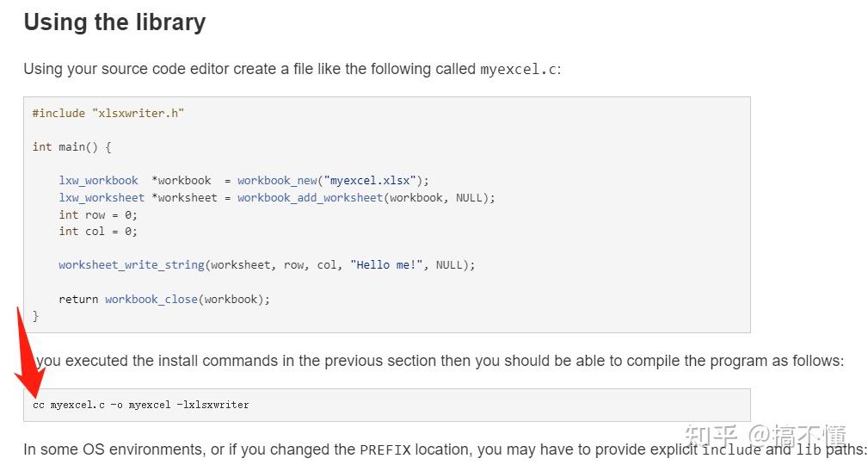Click the red arrow annotation
868x471 pixels.
tap(28, 355)
